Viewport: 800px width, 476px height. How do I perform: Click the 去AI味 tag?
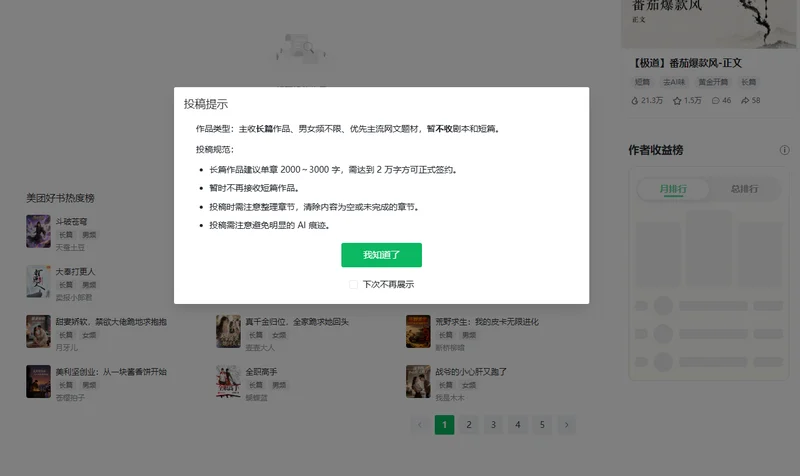coord(673,82)
